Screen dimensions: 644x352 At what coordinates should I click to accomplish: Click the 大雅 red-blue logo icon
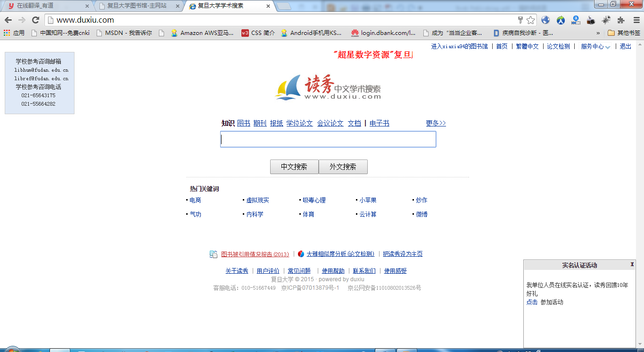(301, 254)
